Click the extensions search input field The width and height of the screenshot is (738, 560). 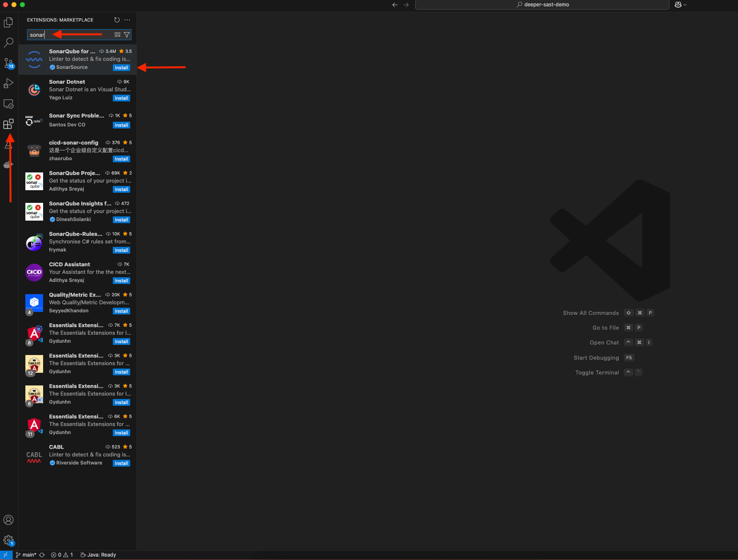[x=70, y=35]
